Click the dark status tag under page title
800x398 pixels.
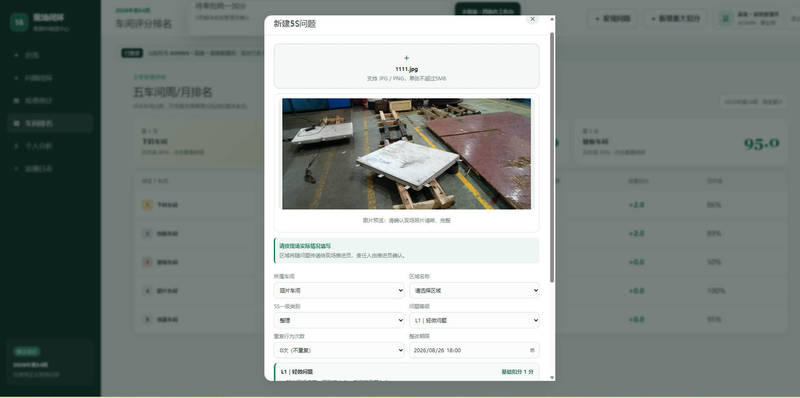pyautogui.click(x=132, y=53)
